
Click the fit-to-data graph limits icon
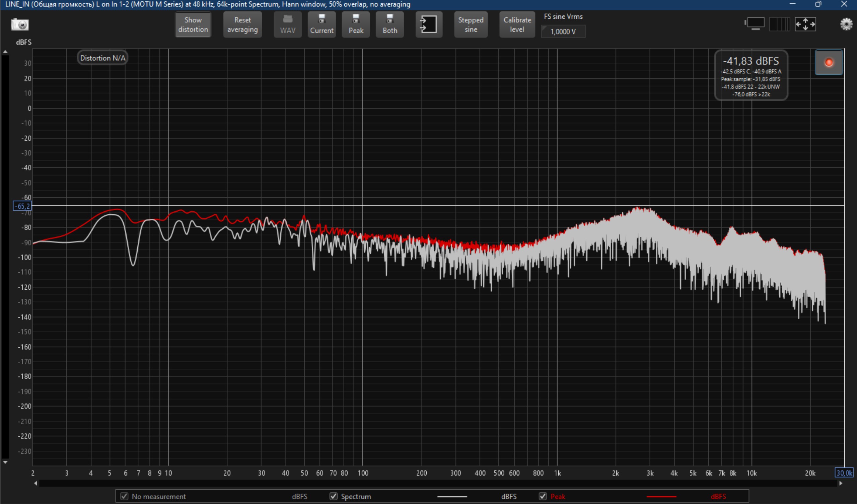805,24
